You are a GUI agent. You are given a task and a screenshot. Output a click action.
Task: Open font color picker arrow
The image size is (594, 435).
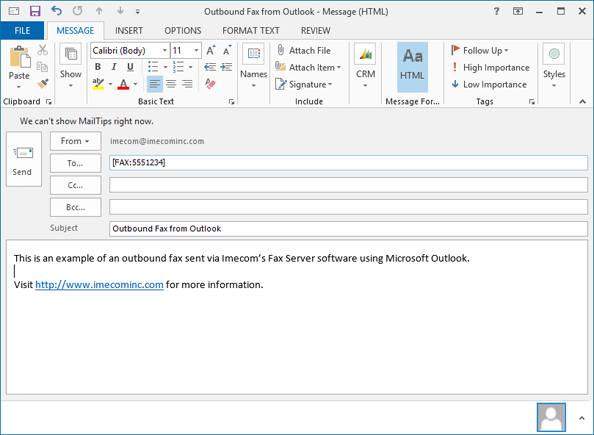pyautogui.click(x=135, y=84)
